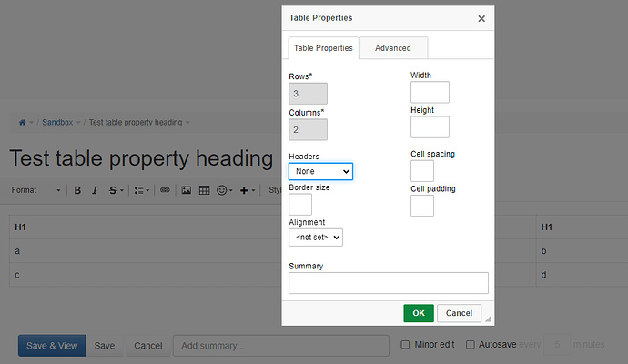Open the Format paragraph dropdown
The image size is (628, 364).
[x=36, y=190]
